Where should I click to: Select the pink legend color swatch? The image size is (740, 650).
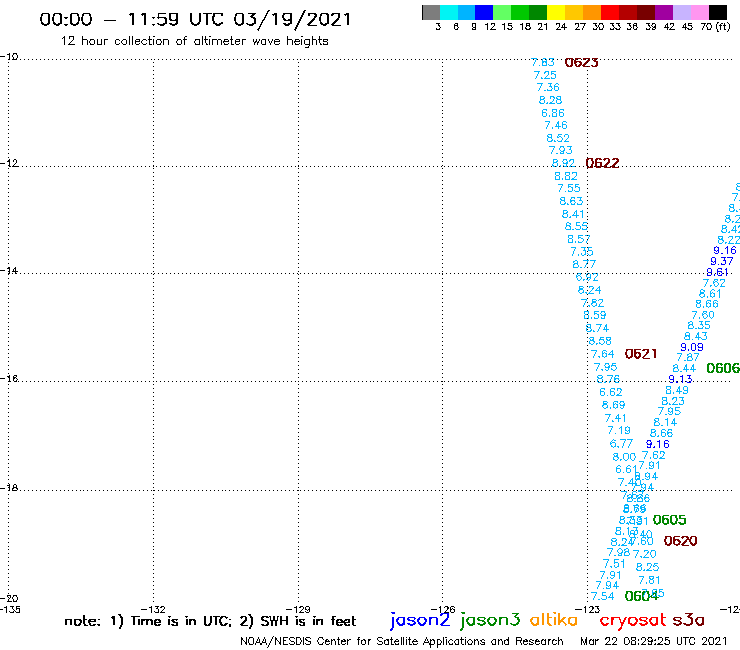click(x=700, y=12)
